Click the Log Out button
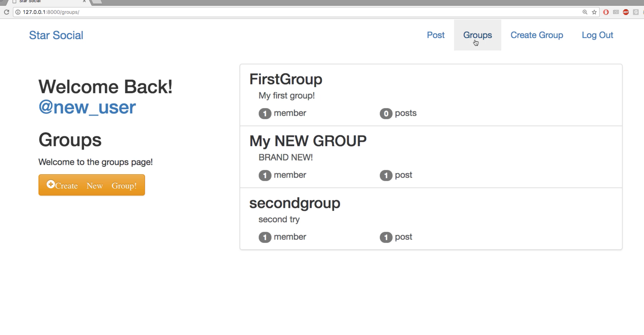 (x=597, y=35)
